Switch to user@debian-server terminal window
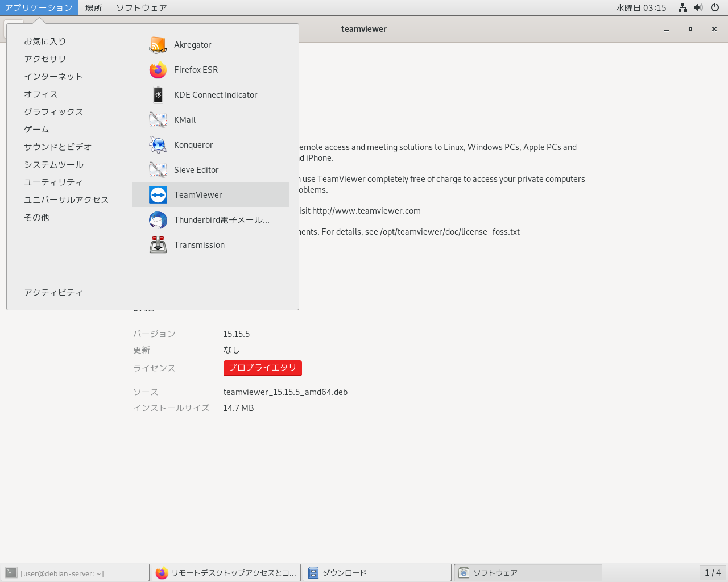 tap(75, 573)
